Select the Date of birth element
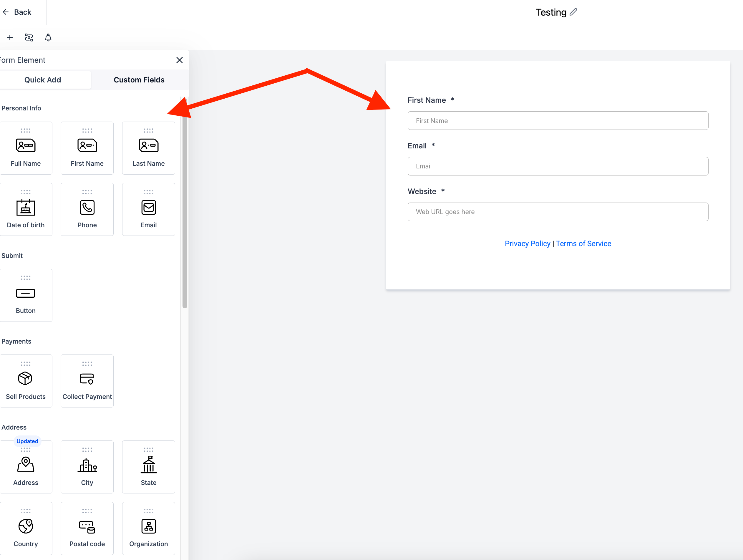The width and height of the screenshot is (743, 560). pos(26,209)
